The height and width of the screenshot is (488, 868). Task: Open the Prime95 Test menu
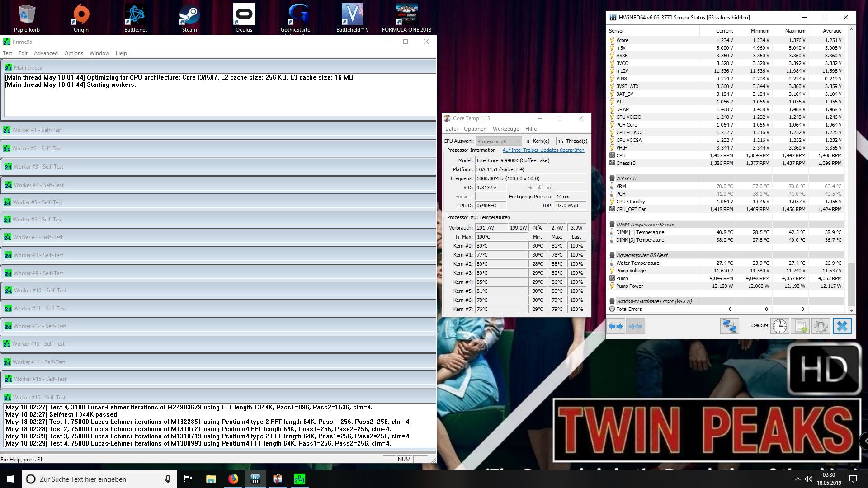click(8, 53)
